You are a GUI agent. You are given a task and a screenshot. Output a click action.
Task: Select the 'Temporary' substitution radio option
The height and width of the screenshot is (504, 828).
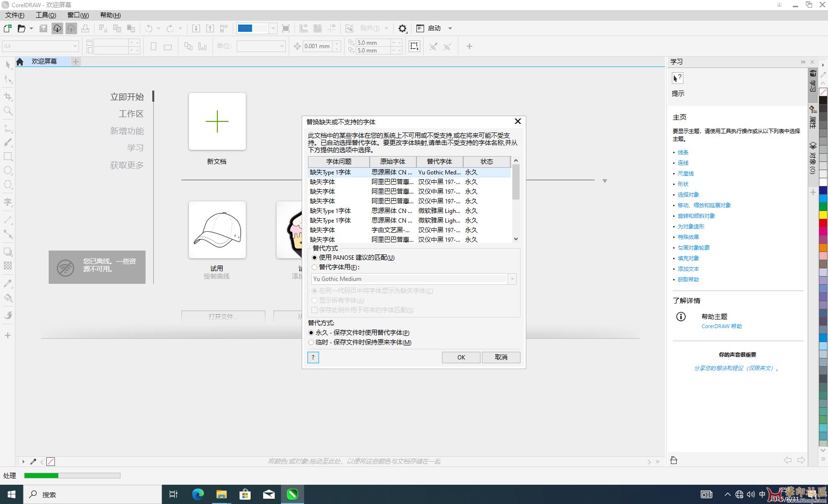311,343
